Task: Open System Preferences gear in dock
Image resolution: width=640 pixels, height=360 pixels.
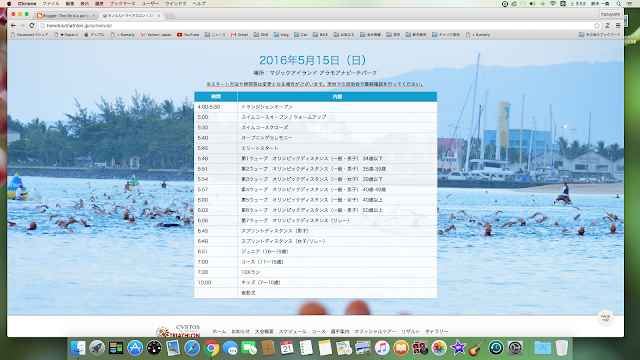Action: click(515, 348)
